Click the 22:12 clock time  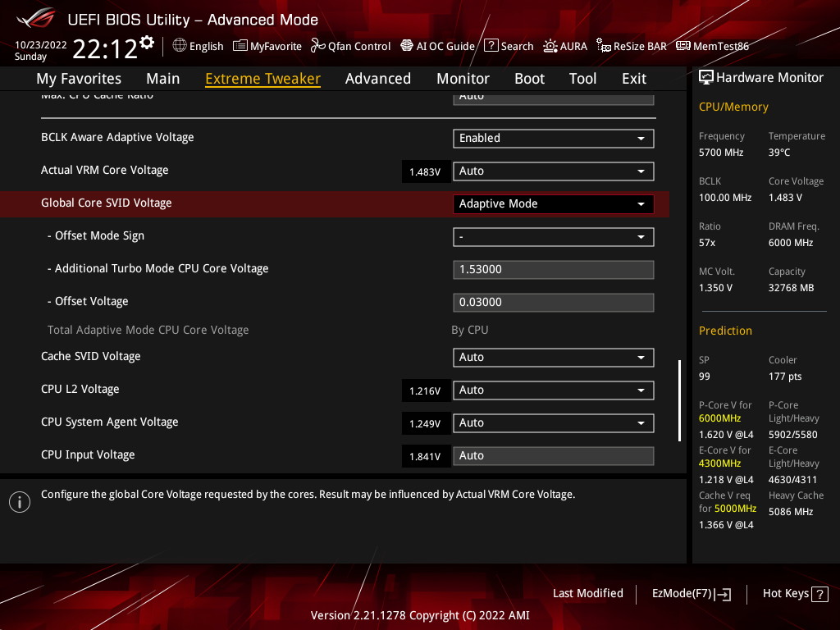(x=105, y=49)
